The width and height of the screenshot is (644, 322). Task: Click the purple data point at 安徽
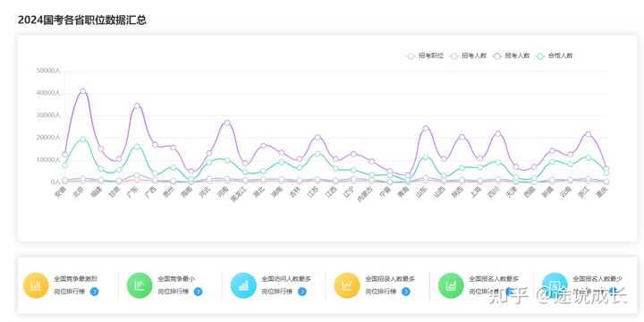click(65, 155)
